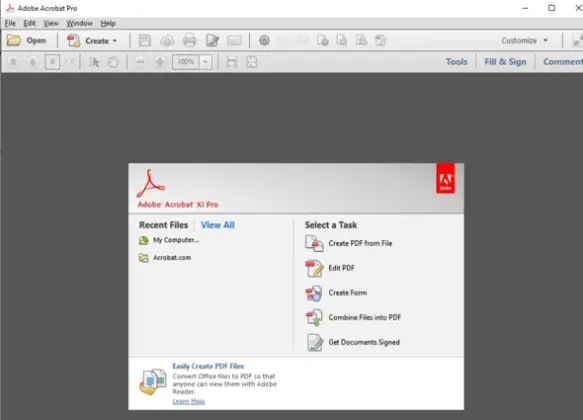Click the previous page up arrow icon

click(x=14, y=62)
